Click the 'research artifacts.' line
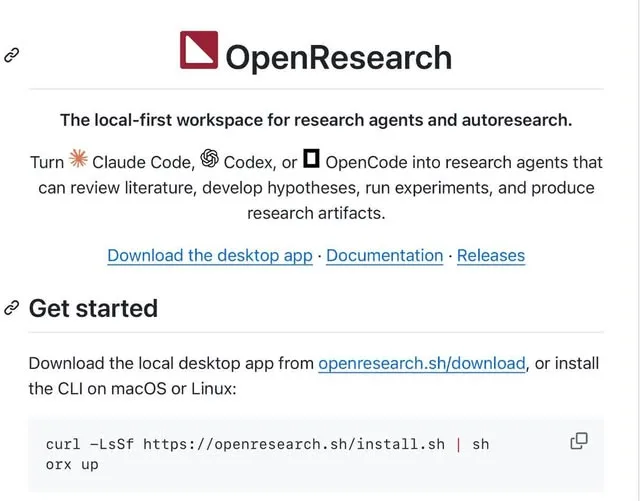 click(x=316, y=214)
